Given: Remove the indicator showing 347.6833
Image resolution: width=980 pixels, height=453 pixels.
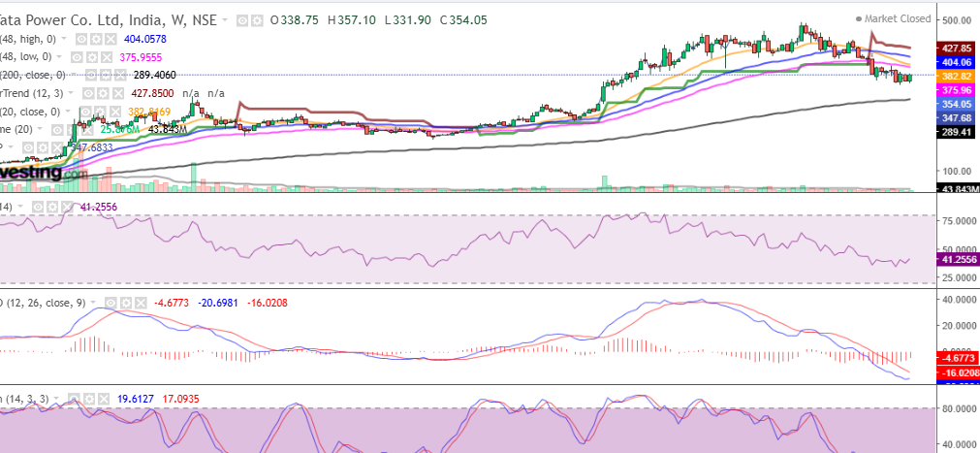Looking at the screenshot, I should click(x=55, y=147).
